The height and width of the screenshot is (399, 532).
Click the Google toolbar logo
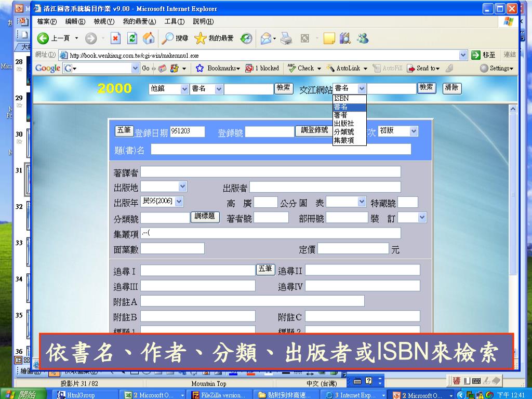click(47, 68)
